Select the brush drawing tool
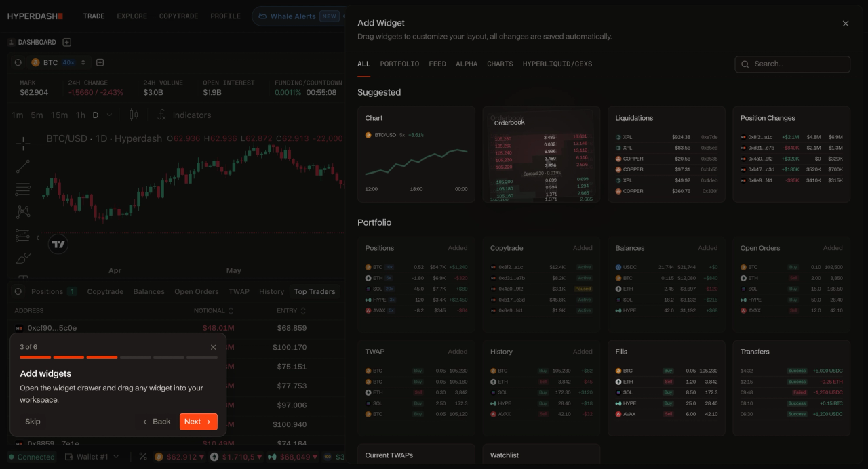Image resolution: width=868 pixels, height=469 pixels. [x=23, y=258]
